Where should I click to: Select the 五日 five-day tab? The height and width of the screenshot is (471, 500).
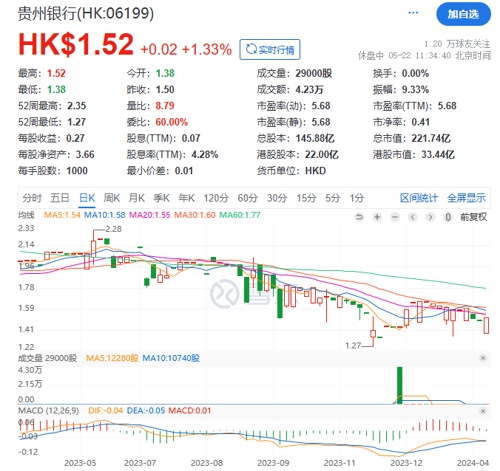pyautogui.click(x=60, y=198)
